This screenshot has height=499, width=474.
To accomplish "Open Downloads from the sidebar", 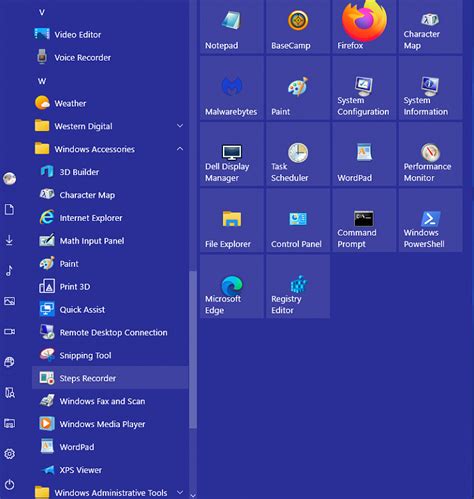I will click(9, 240).
